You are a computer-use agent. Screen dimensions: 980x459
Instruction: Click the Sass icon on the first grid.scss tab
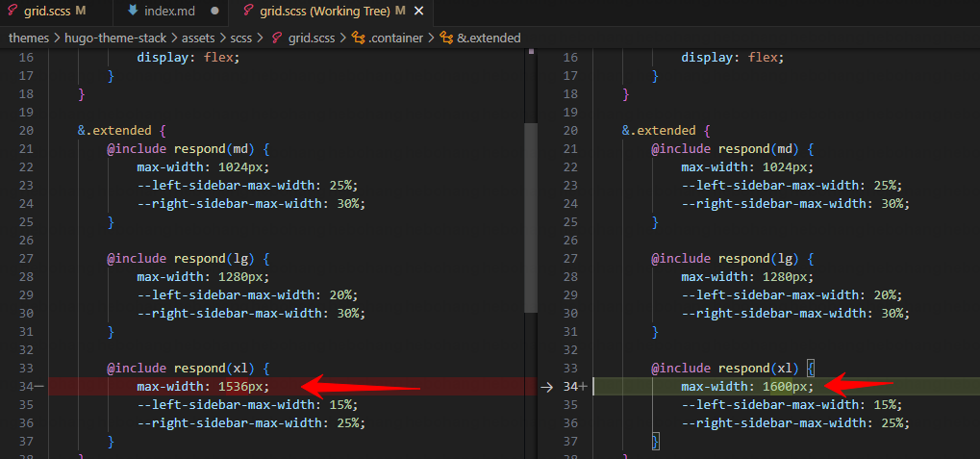[12, 11]
